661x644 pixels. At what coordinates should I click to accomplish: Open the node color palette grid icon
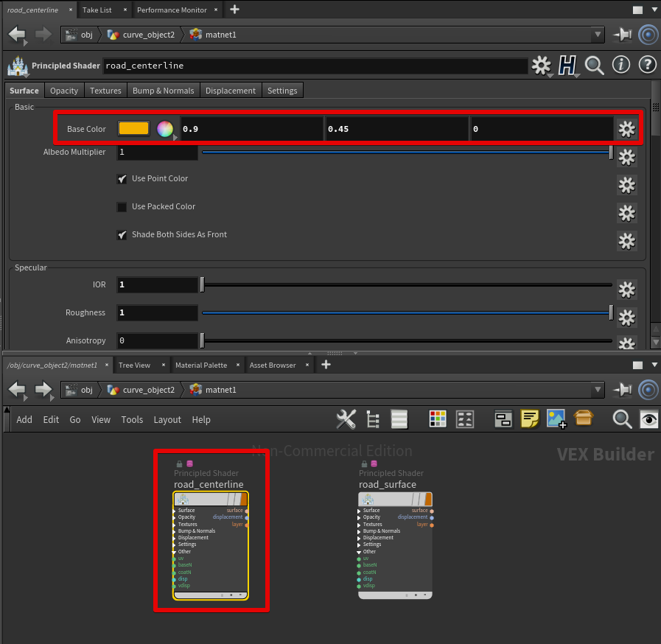[438, 419]
